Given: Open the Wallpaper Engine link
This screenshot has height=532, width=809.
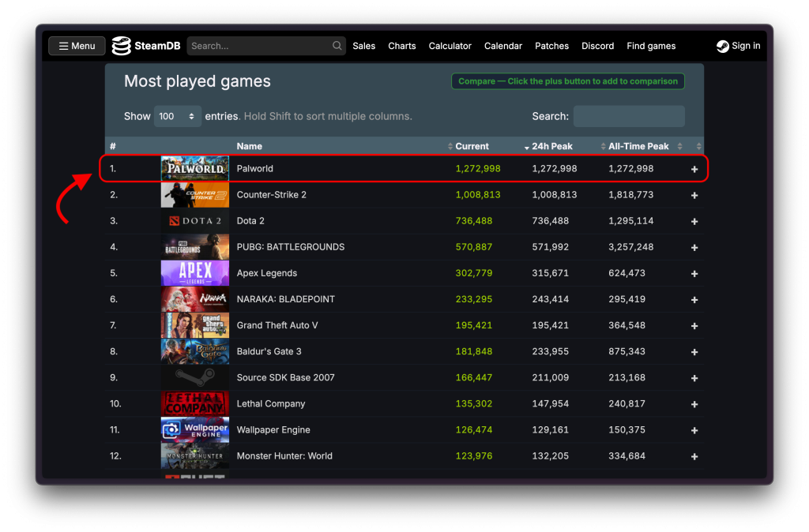Looking at the screenshot, I should pyautogui.click(x=273, y=430).
